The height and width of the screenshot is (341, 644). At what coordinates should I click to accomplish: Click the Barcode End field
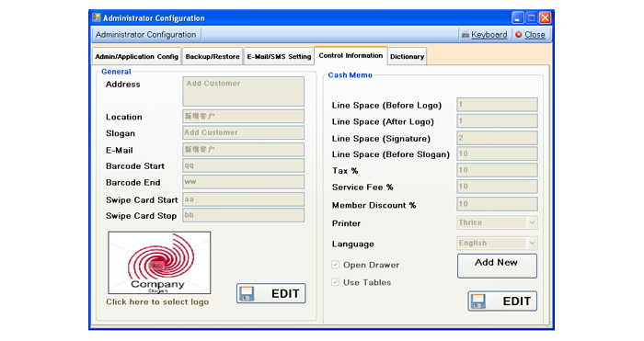[244, 182]
